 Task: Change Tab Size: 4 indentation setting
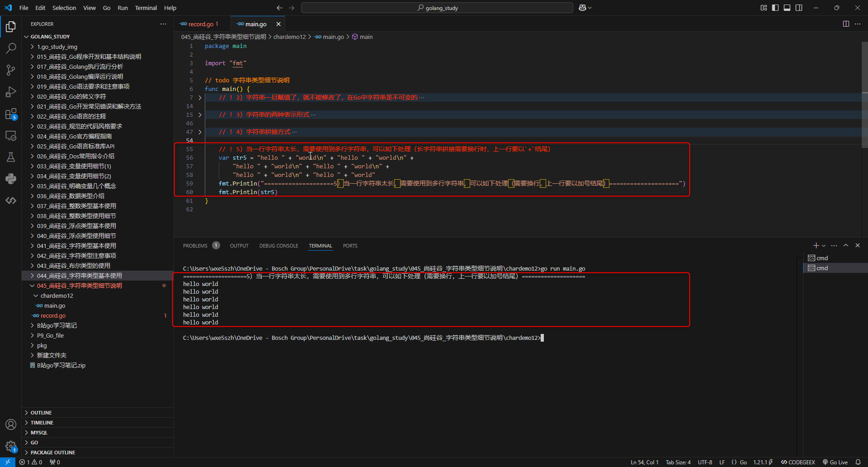(x=678, y=462)
